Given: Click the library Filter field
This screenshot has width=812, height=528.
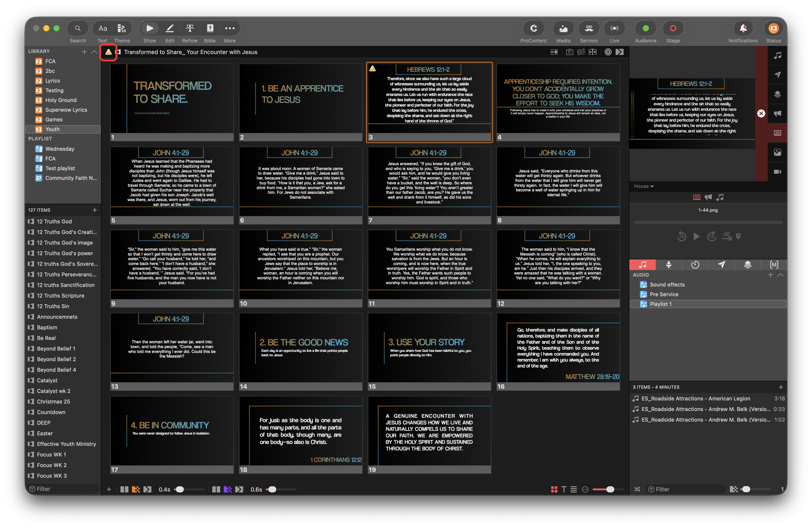Looking at the screenshot, I should (x=63, y=489).
